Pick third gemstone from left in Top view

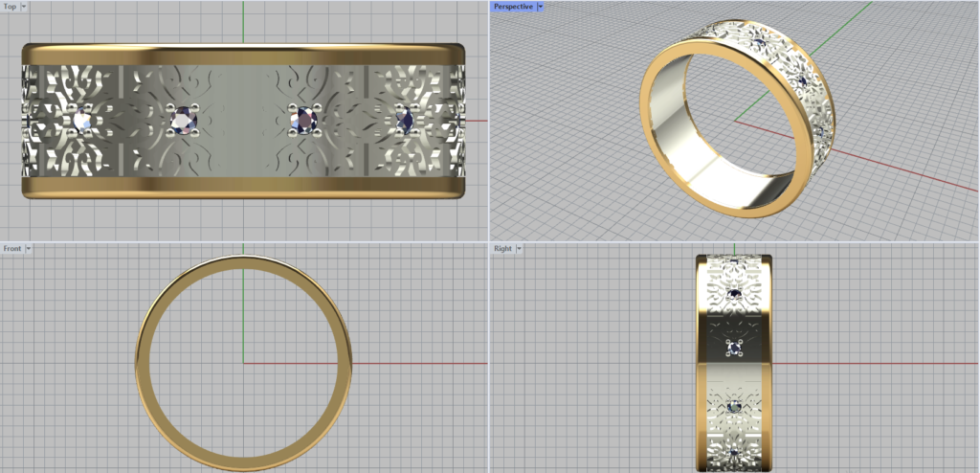tap(305, 120)
